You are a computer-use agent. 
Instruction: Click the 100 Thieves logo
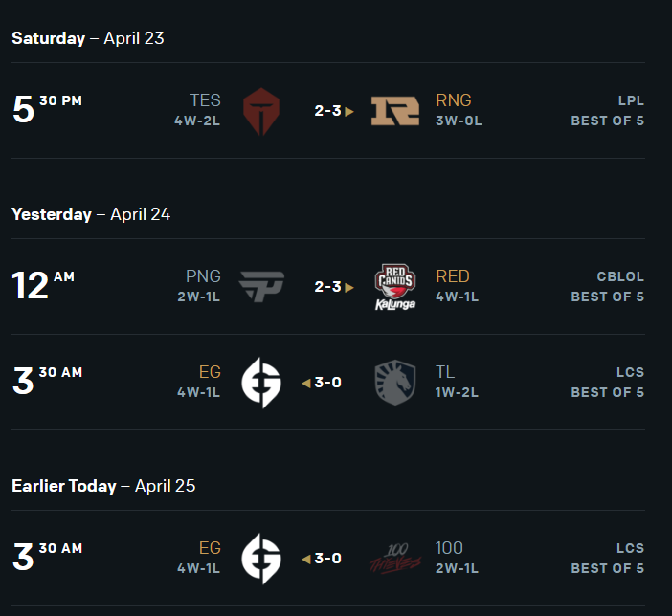[395, 559]
